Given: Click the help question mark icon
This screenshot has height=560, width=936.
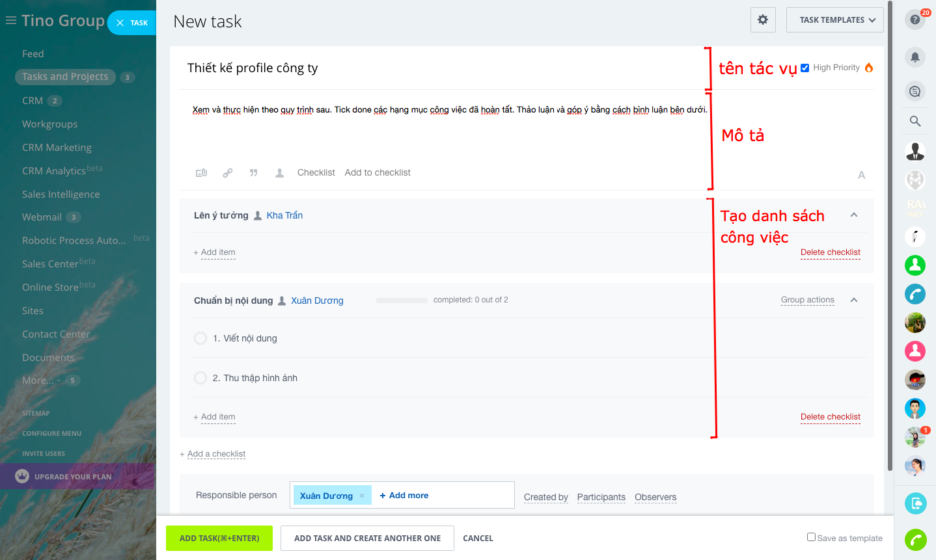Looking at the screenshot, I should tap(915, 20).
